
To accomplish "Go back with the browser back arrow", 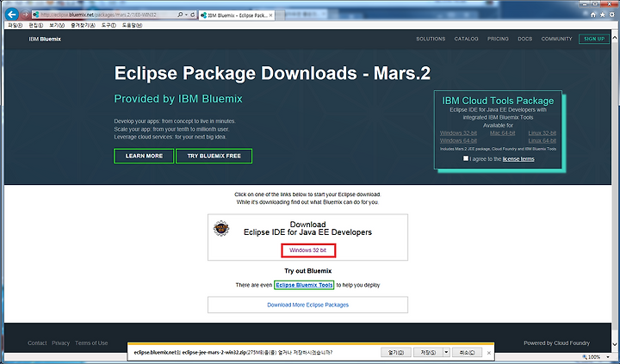I will coord(12,15).
